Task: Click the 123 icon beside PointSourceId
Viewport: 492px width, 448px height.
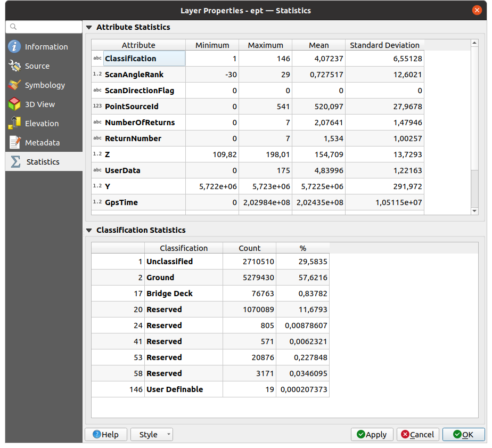Action: tap(97, 107)
